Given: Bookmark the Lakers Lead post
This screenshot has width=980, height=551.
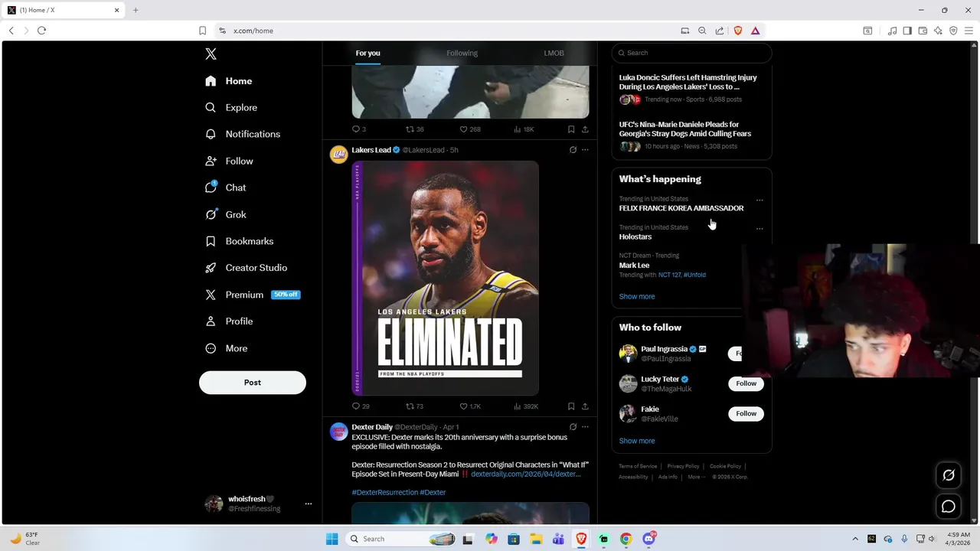Looking at the screenshot, I should click(571, 406).
